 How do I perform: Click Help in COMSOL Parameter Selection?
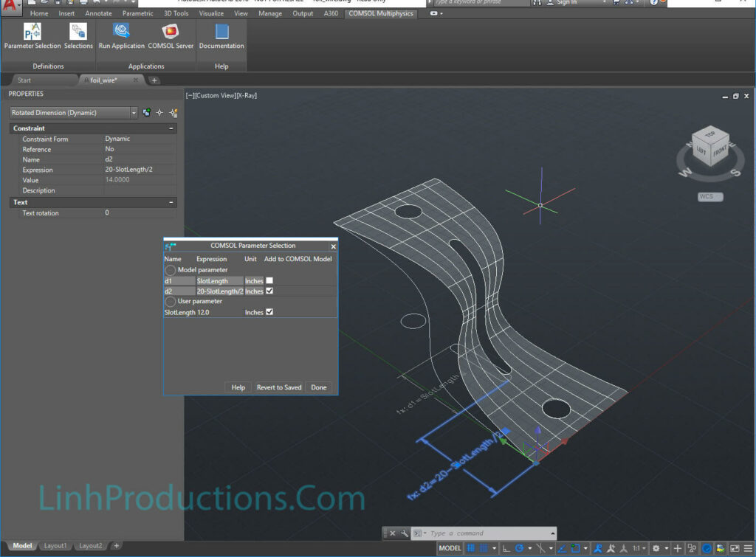click(238, 387)
